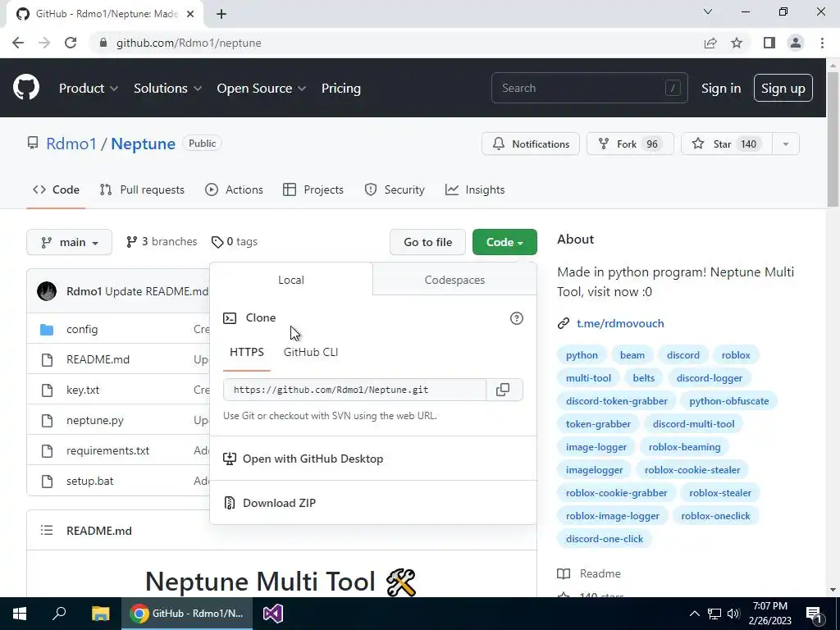Screen dimensions: 840x630
Task: Click the Sign in link
Action: 721,89
